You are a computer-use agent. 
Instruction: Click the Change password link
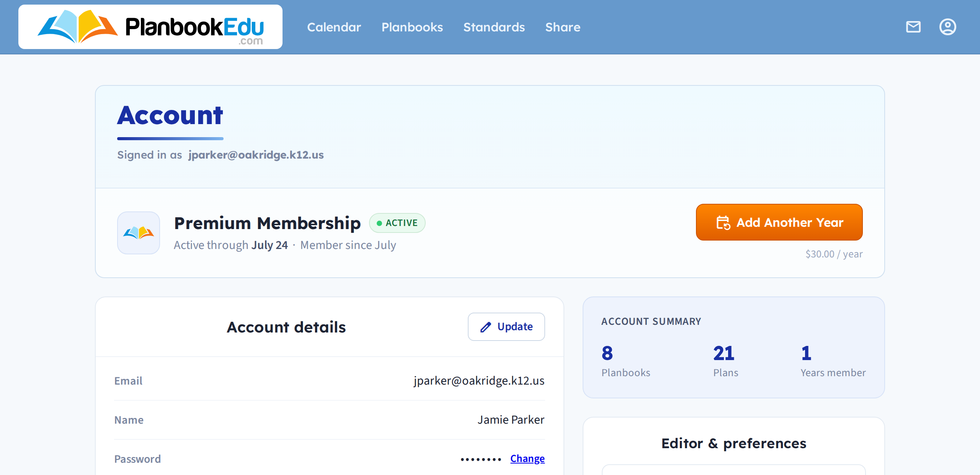[x=528, y=459]
